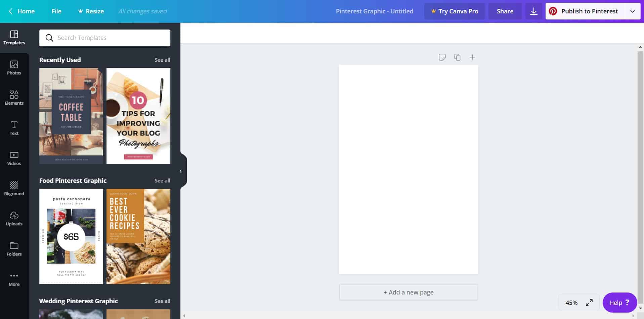Screen dimensions: 644x319
Task: Open the Text panel
Action: click(14, 128)
